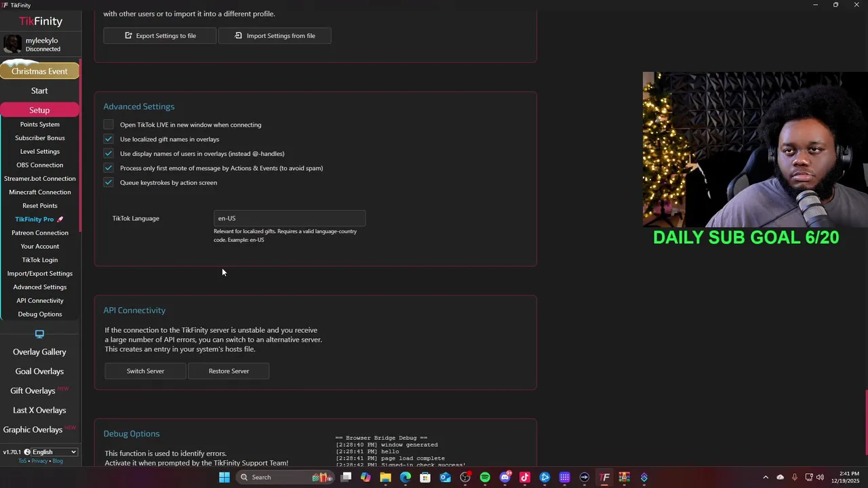Open OBS Studio from the taskbar

pyautogui.click(x=465, y=477)
